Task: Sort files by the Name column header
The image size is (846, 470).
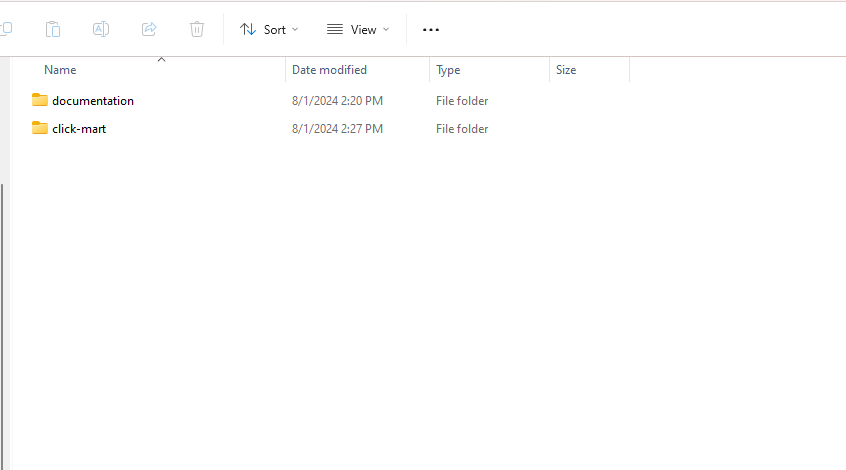Action: [x=60, y=70]
